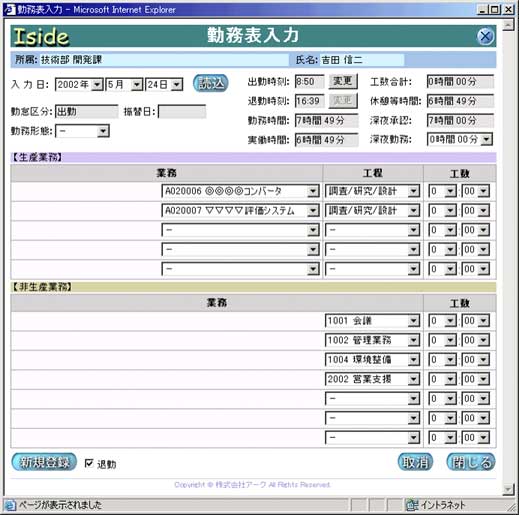Open the A020006 コンバータ business dropdown
This screenshot has width=519, height=515.
tap(240, 191)
